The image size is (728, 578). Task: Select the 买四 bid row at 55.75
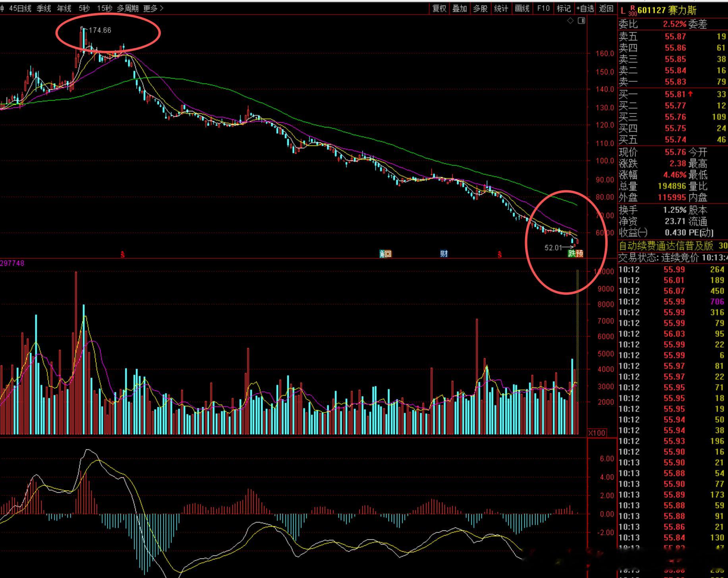coord(672,129)
